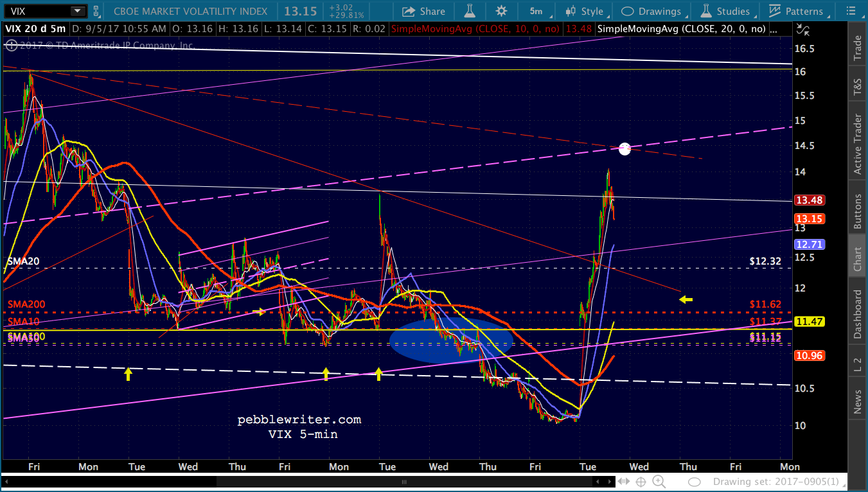Click the zoom-in magnifier icon
868x492 pixels.
(x=659, y=482)
